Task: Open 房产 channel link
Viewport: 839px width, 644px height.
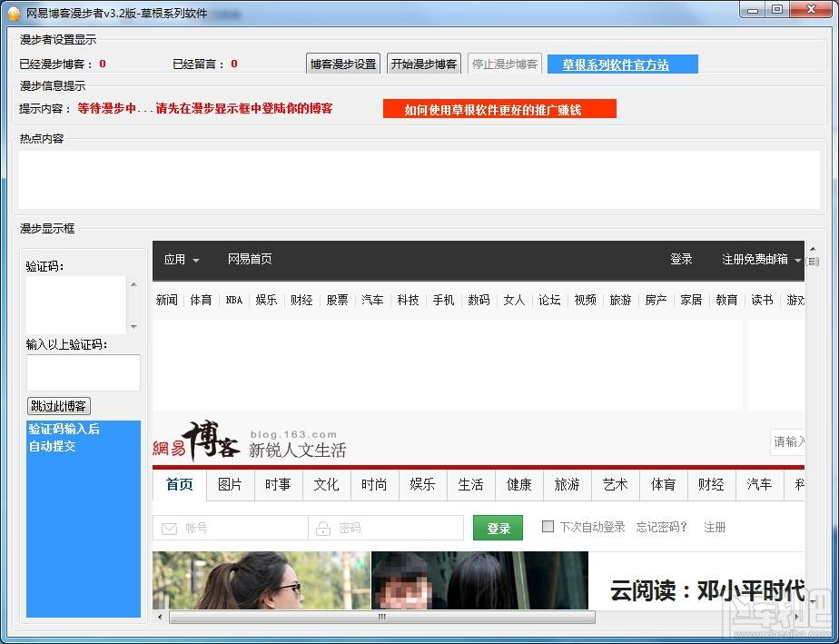Action: pos(656,300)
